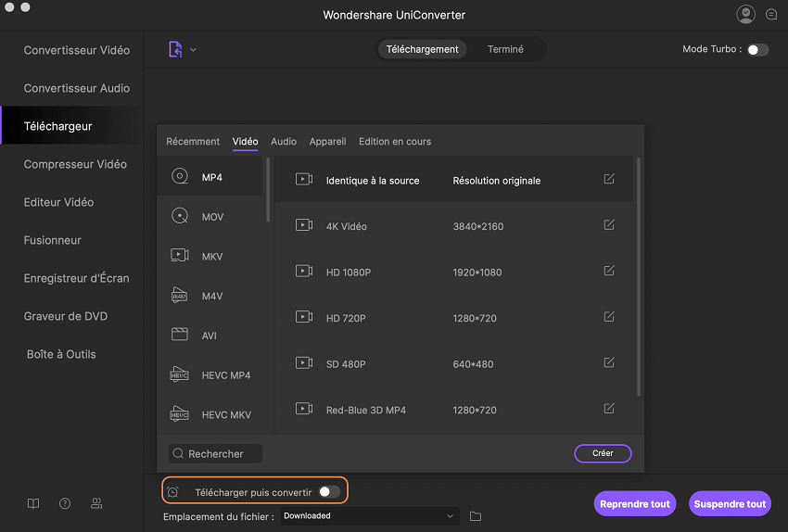The height and width of the screenshot is (532, 788).
Task: Click the Rechercher search field
Action: 216,454
